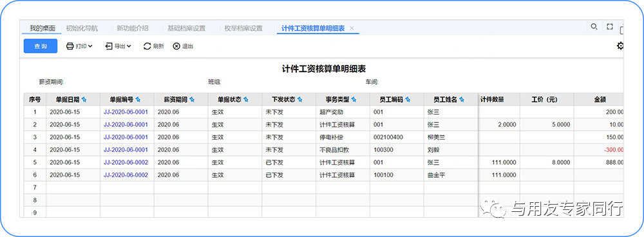The width and height of the screenshot is (644, 237).
Task: Click the 班组 filter label
Action: point(215,82)
